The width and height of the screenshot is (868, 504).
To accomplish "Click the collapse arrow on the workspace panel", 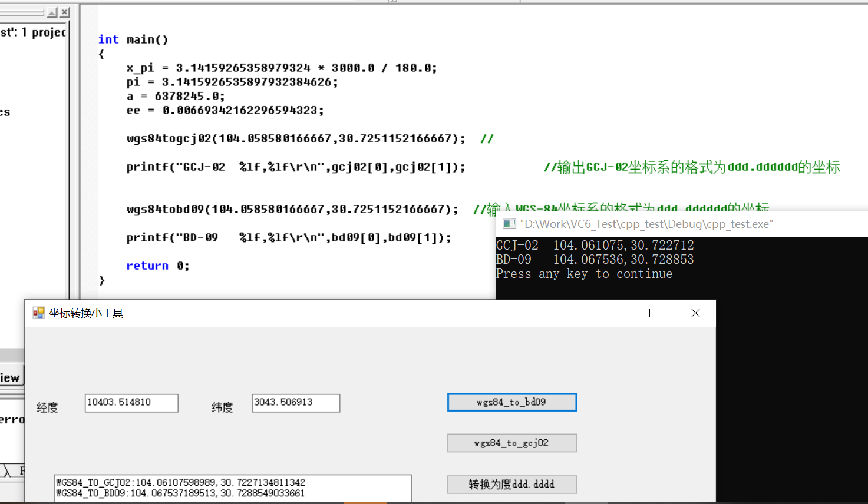I will coord(52,12).
